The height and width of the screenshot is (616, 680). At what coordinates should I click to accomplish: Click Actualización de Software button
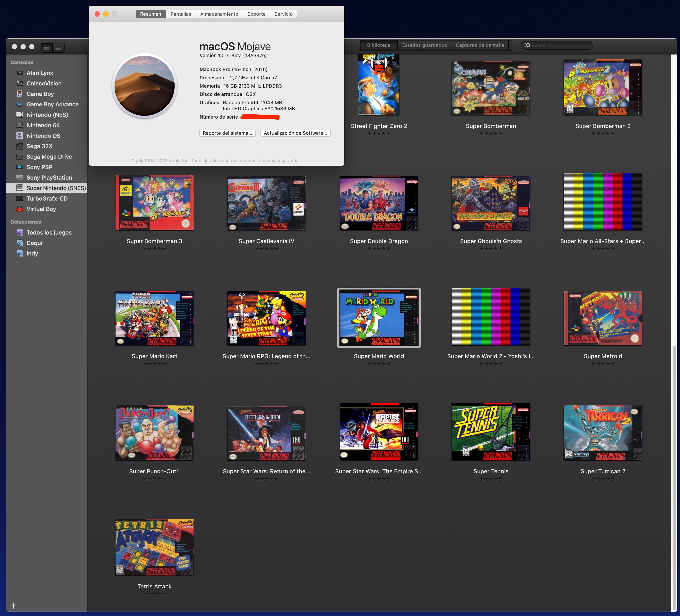pos(295,133)
